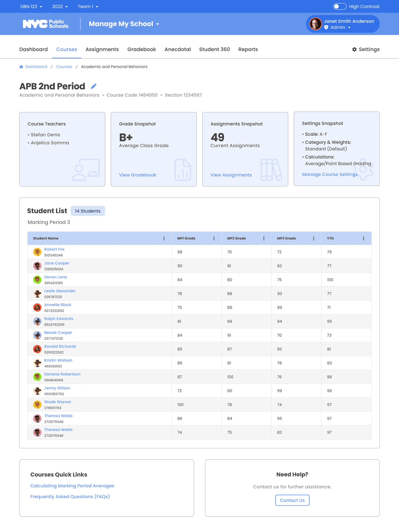Screen dimensions: 399x532
Task: Click the Courses breadcrumb link
Action: (x=64, y=67)
